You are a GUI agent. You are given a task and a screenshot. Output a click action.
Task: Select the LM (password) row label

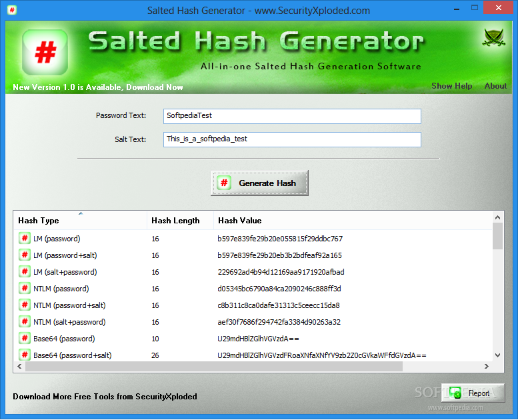coord(57,239)
